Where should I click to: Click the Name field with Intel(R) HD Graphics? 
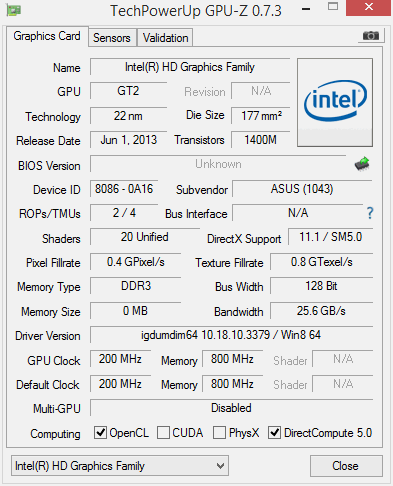pyautogui.click(x=190, y=67)
